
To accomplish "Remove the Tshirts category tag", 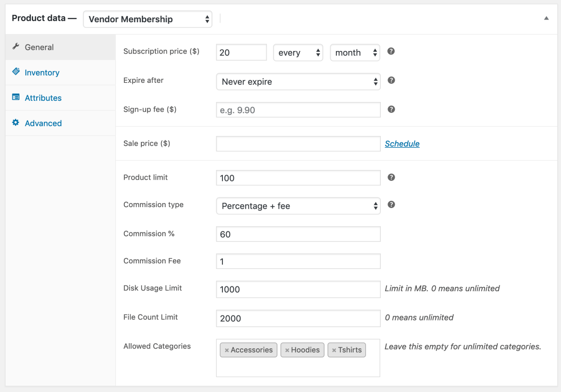I will coord(334,350).
